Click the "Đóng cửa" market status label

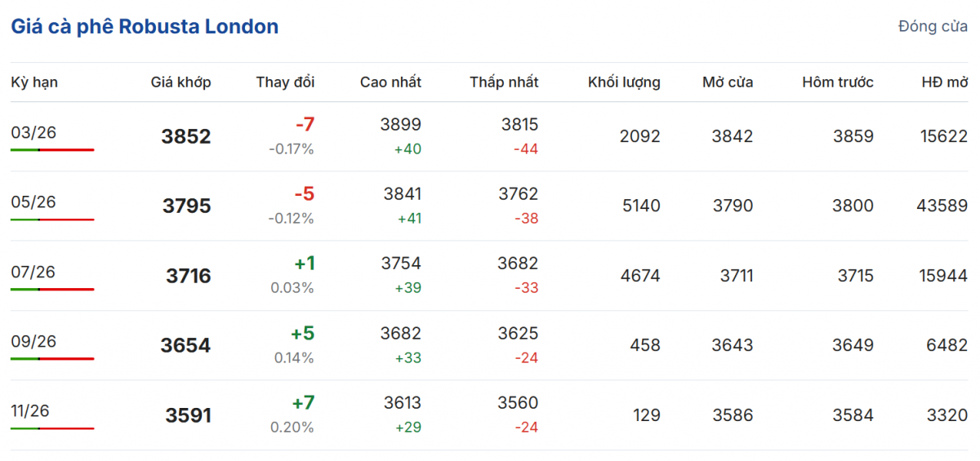pos(933,27)
